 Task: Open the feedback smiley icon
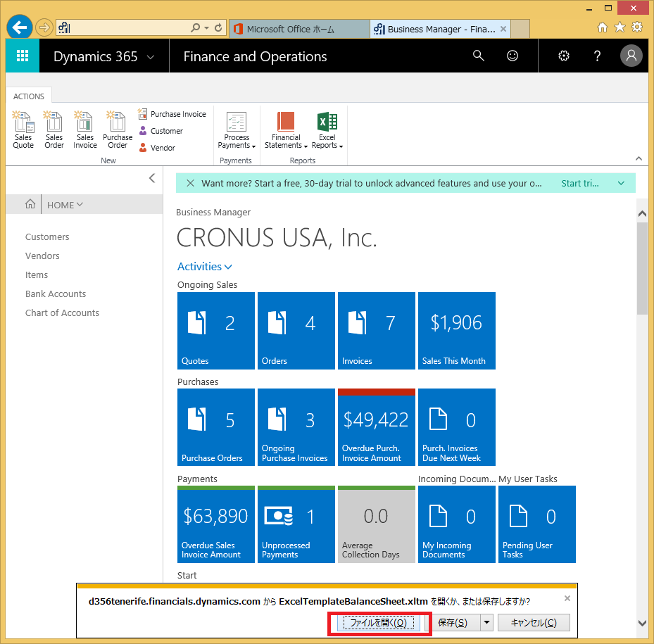tap(512, 56)
